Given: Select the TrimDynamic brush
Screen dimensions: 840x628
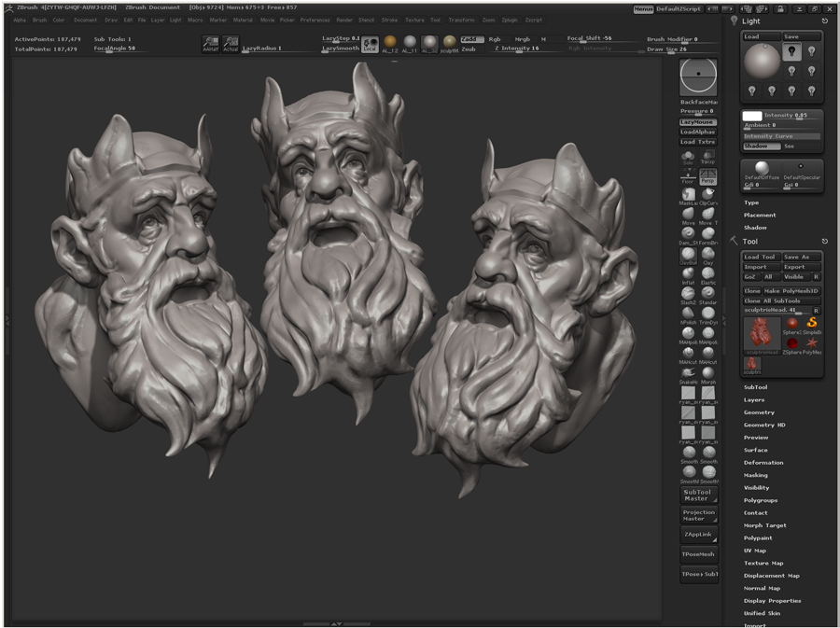Looking at the screenshot, I should [708, 313].
